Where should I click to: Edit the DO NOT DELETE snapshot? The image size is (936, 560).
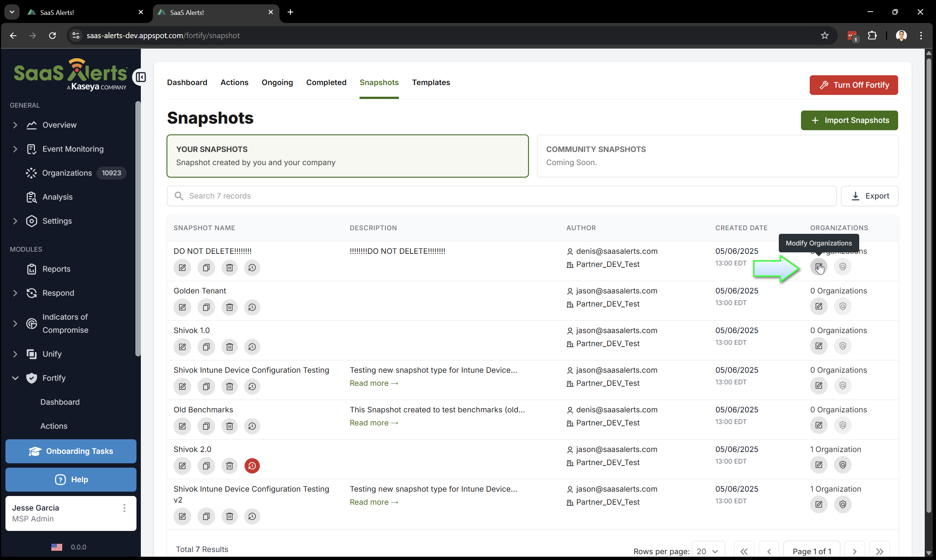pyautogui.click(x=182, y=268)
